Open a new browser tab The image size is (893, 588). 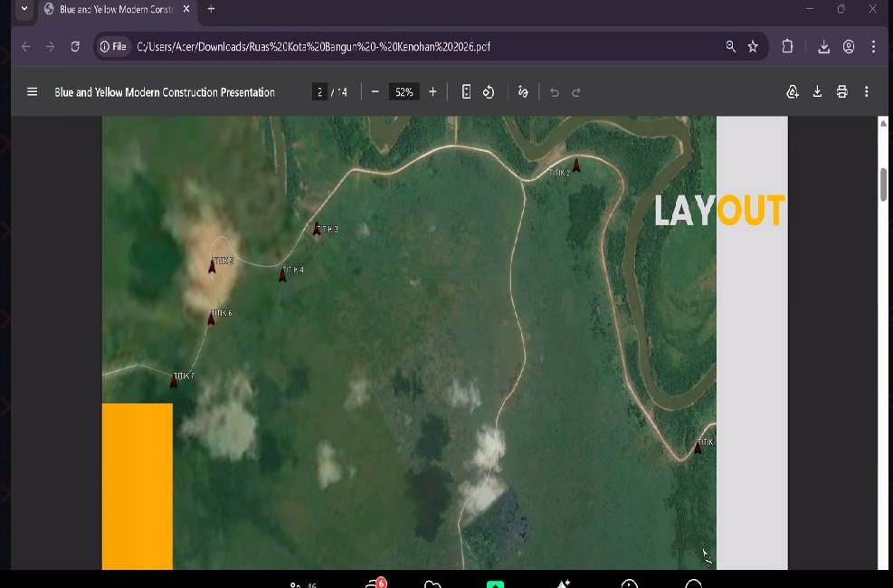[x=211, y=9]
